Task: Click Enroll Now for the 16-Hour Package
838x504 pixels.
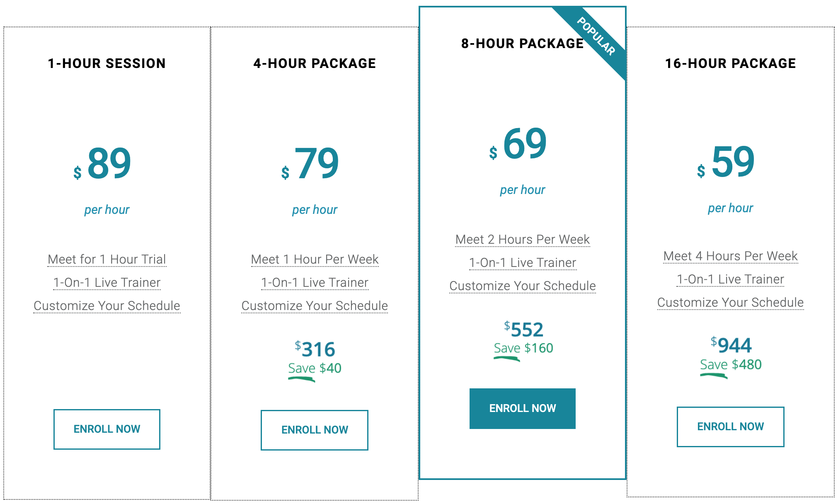Action: pyautogui.click(x=730, y=426)
